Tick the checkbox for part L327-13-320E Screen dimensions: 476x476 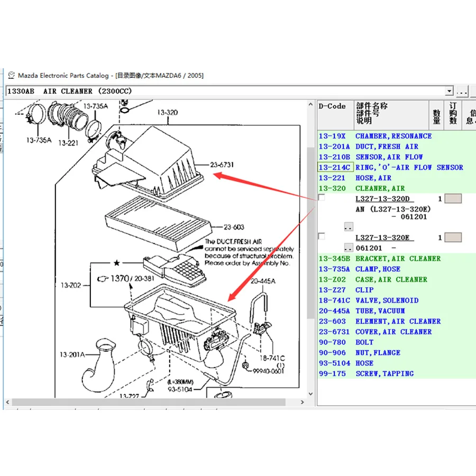coord(322,236)
